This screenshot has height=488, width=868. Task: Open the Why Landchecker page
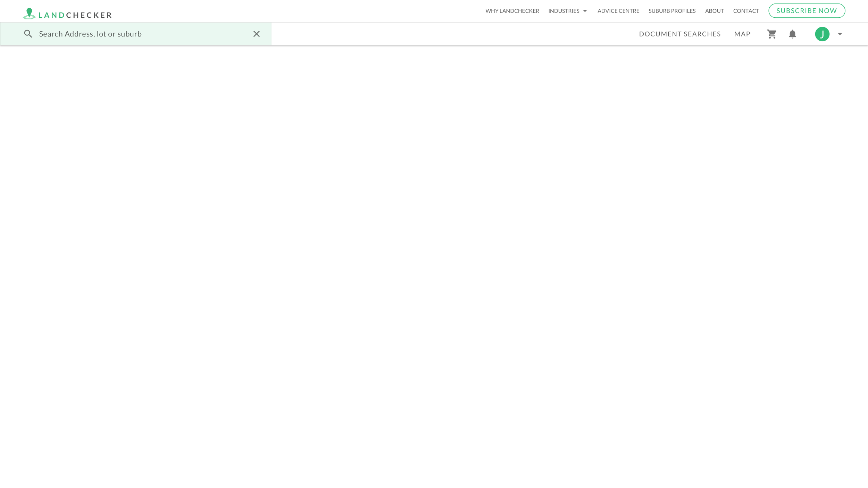512,11
